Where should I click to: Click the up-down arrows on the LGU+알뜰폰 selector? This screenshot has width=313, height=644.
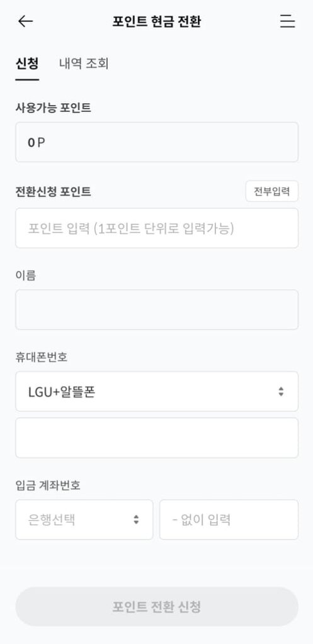pos(281,391)
